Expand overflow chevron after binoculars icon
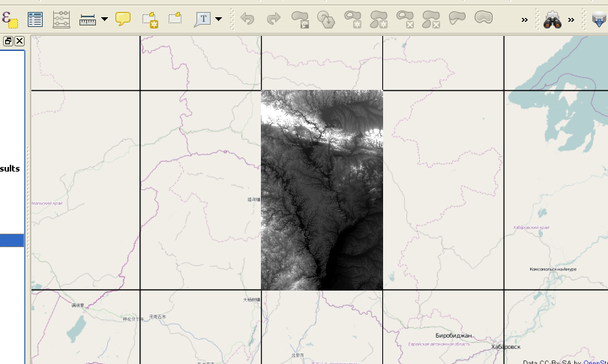608x364 pixels. (x=571, y=19)
